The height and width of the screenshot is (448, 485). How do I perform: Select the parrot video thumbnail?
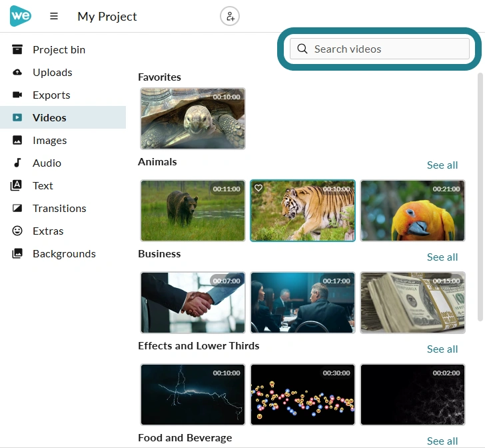tap(412, 211)
